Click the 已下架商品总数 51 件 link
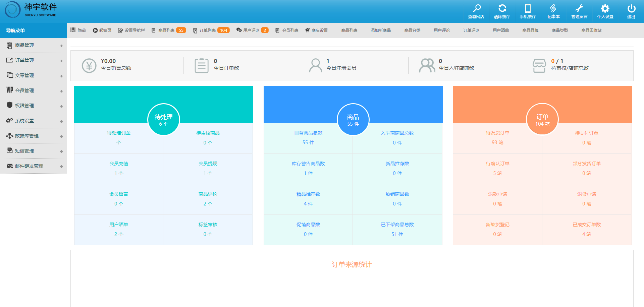This screenshot has width=644, height=307. tap(397, 230)
